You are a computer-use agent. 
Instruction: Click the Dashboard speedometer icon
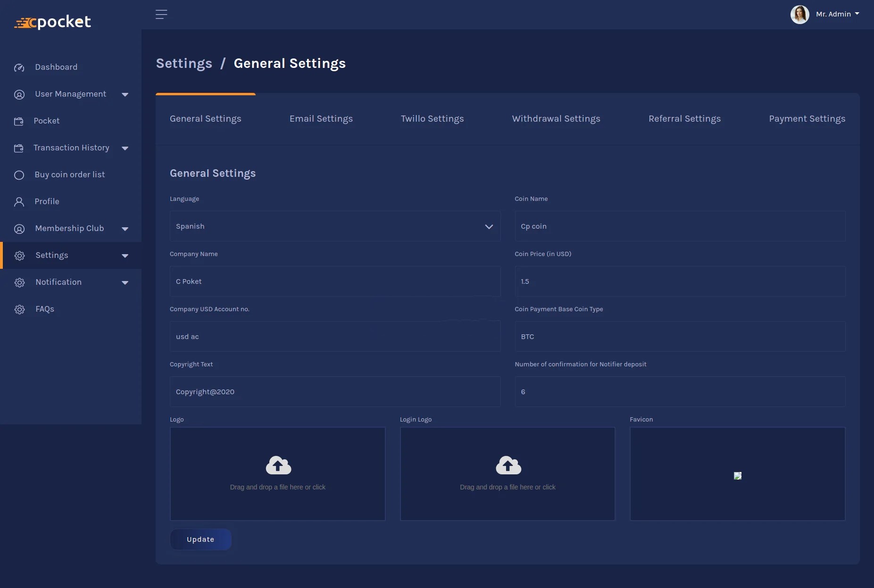click(x=19, y=67)
